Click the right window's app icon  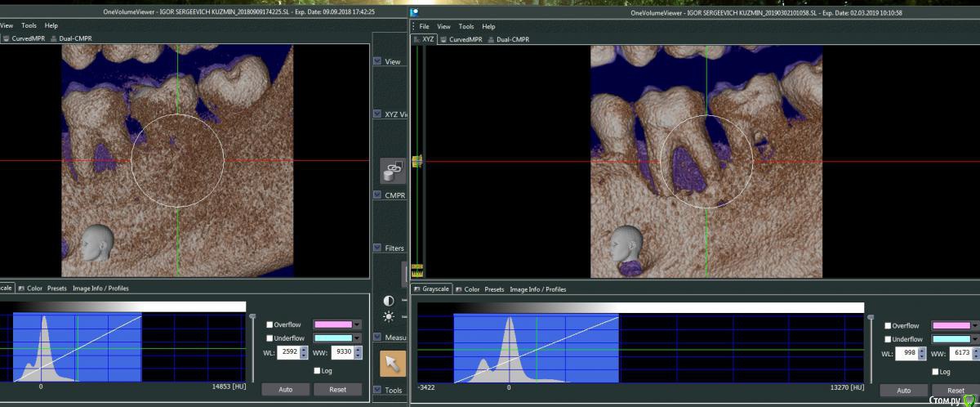pos(415,13)
